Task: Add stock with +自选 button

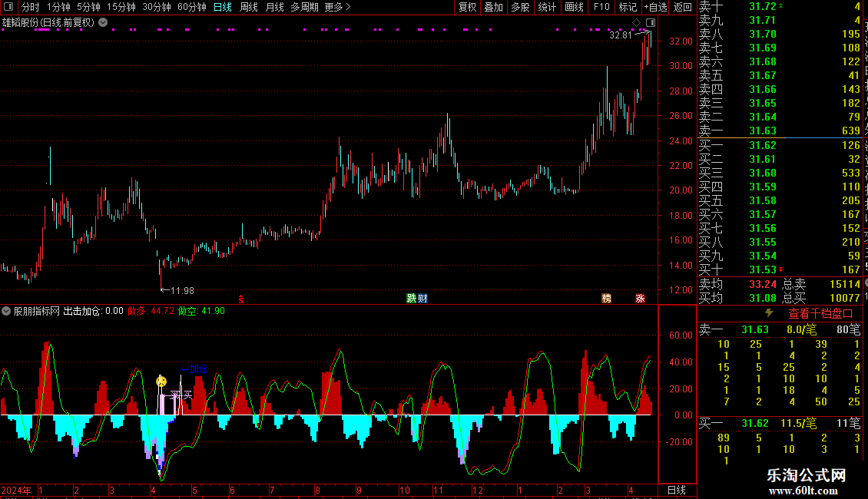Action: point(656,7)
